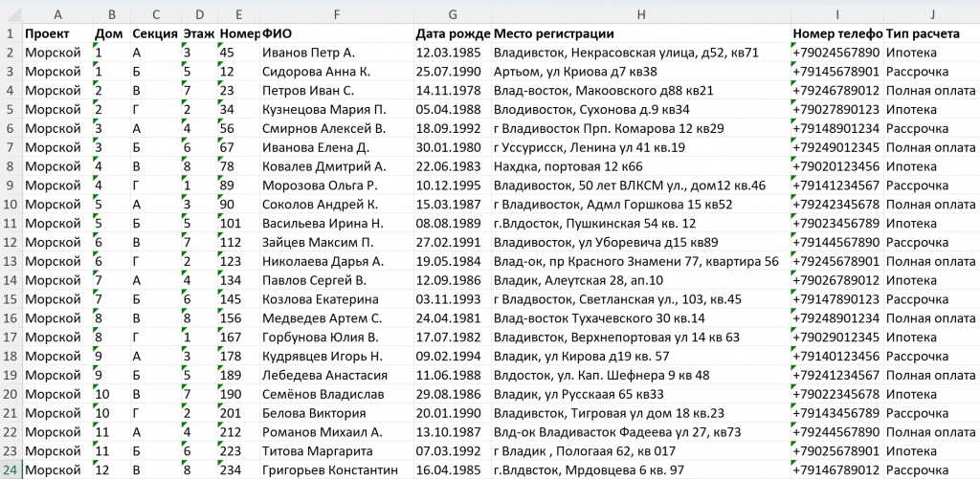Viewport: 980px width, 479px height.
Task: Click the Select All corner triangle
Action: 11,14
